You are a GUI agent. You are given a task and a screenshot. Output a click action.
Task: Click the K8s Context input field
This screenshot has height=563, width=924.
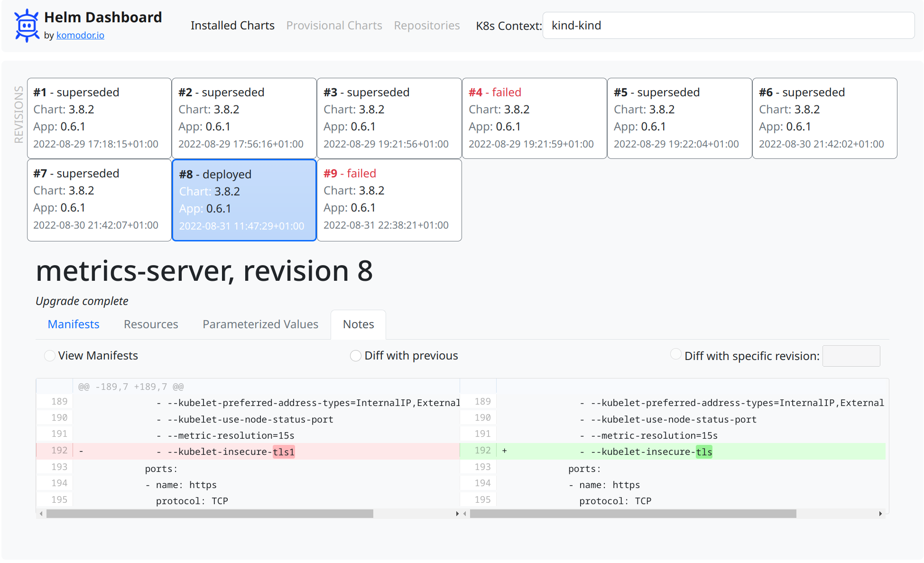click(x=728, y=26)
